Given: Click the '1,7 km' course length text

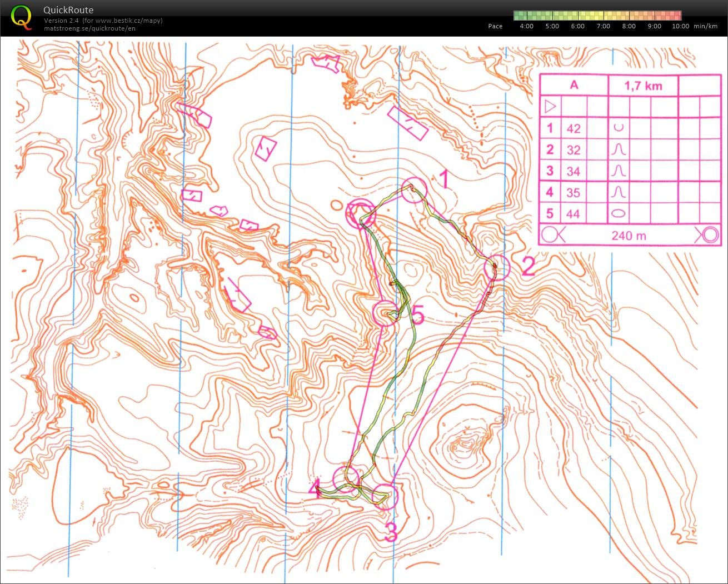Looking at the screenshot, I should tap(643, 86).
